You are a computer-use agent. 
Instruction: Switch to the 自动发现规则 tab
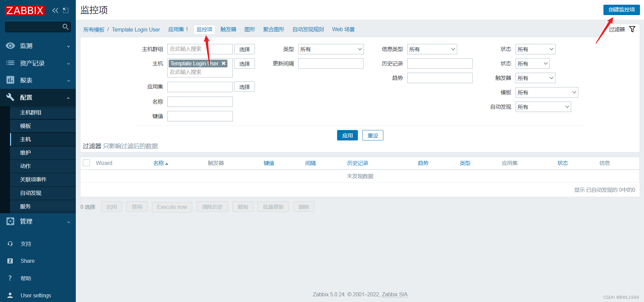(x=308, y=29)
